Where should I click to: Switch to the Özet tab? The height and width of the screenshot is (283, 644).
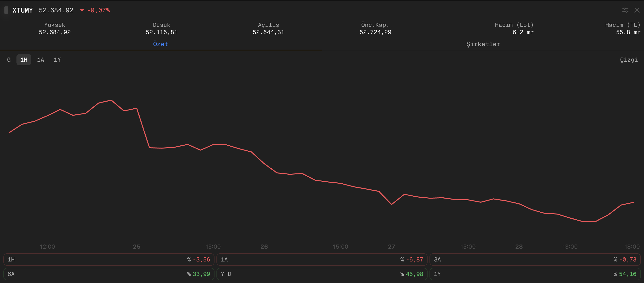(161, 44)
